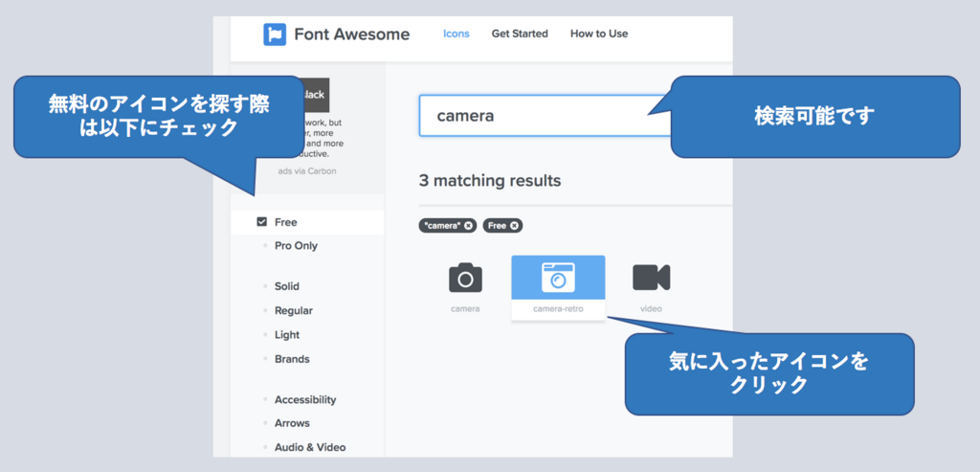Open the How to Use page
The image size is (980, 472).
click(x=599, y=34)
